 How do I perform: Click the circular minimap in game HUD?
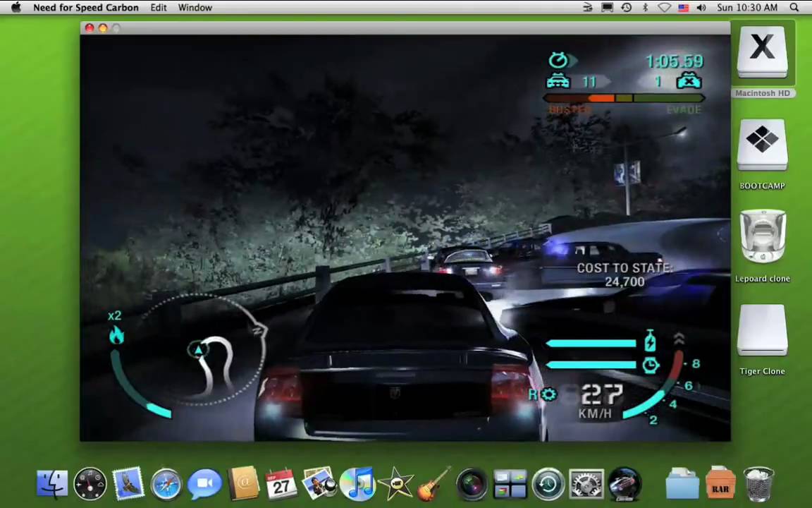point(203,351)
